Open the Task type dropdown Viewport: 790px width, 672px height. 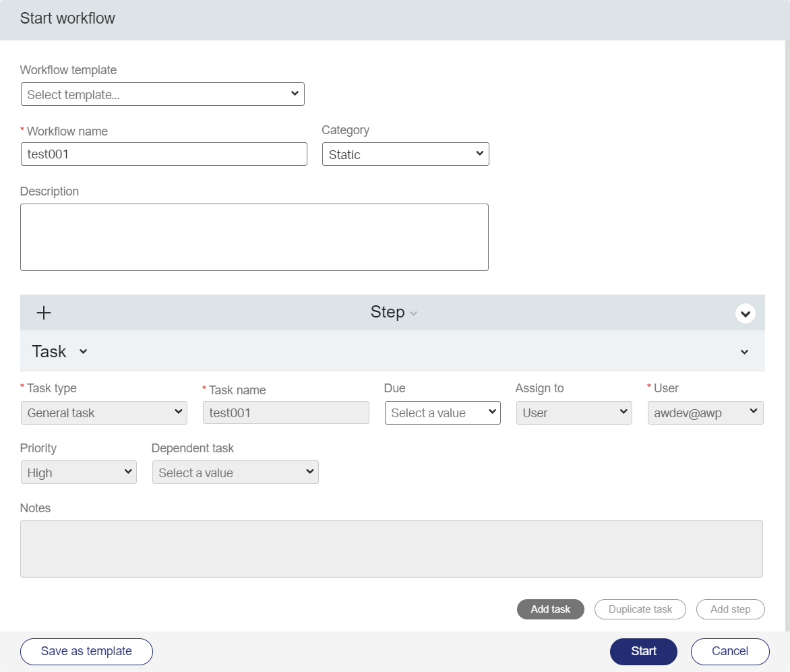click(104, 413)
